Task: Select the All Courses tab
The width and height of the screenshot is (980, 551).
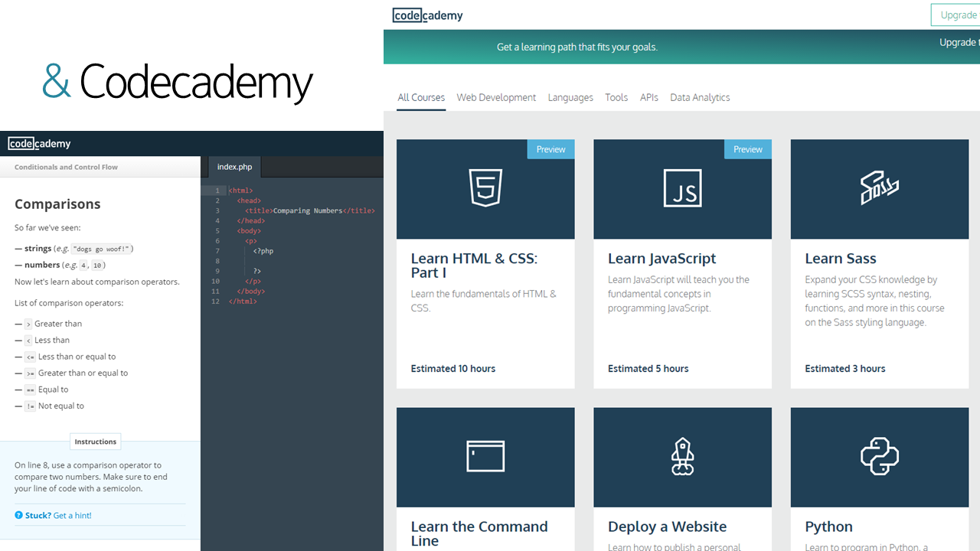Action: click(421, 97)
